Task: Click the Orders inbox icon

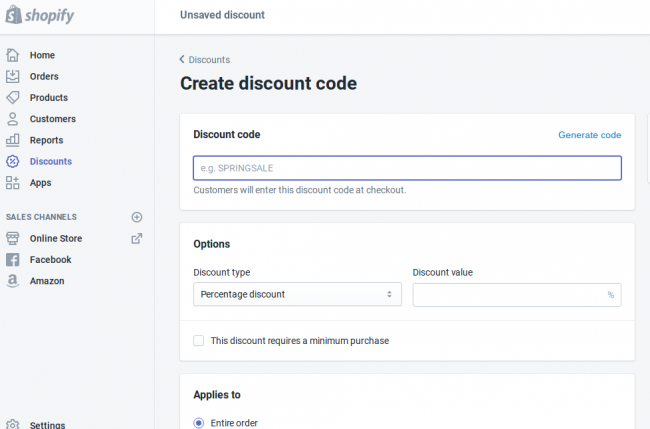Action: [13, 76]
